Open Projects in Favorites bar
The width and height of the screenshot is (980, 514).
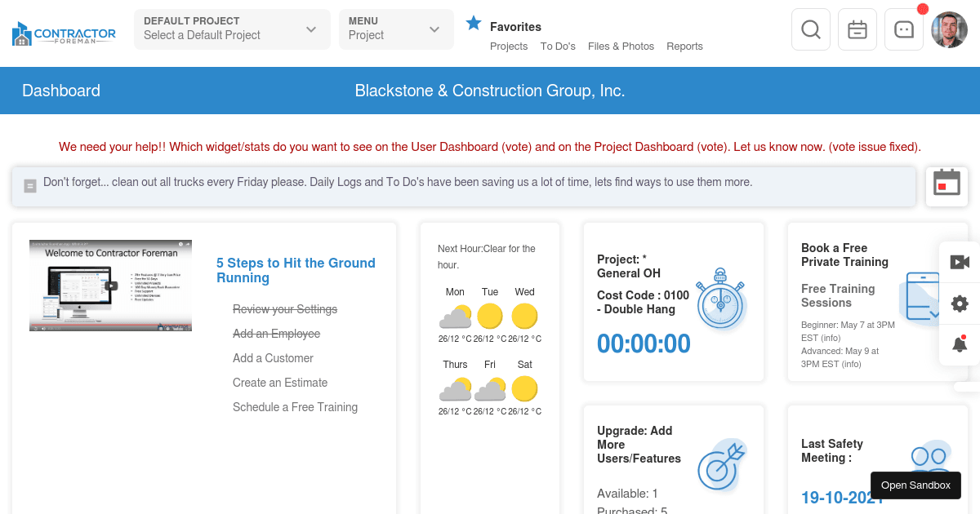pyautogui.click(x=509, y=47)
